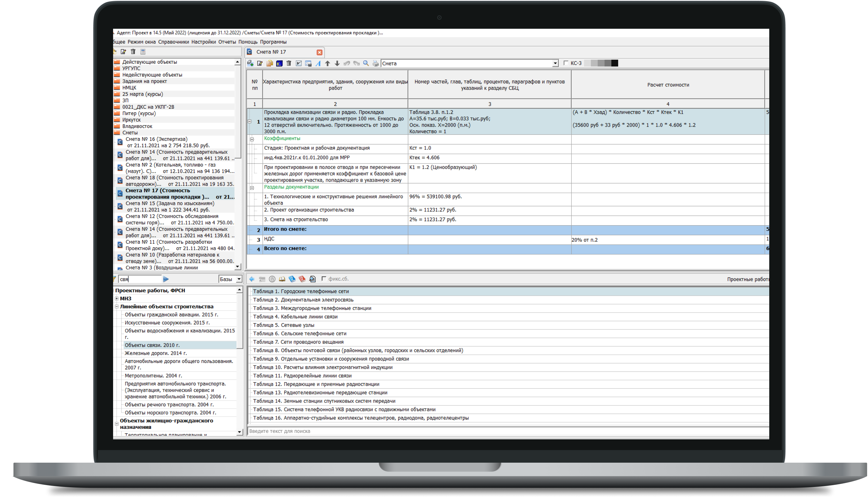Move the row up with the arrow icon
This screenshot has height=498, width=868.
point(327,63)
